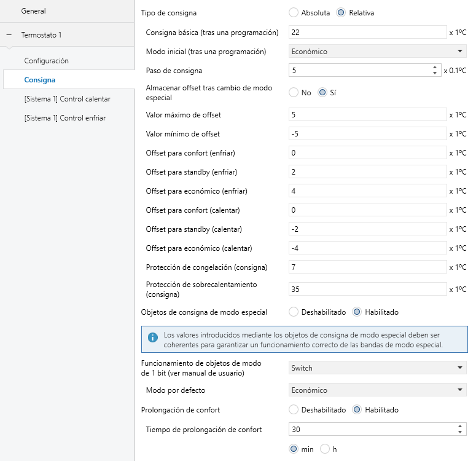Select the Relativa radio button
476x461 pixels.
click(341, 13)
